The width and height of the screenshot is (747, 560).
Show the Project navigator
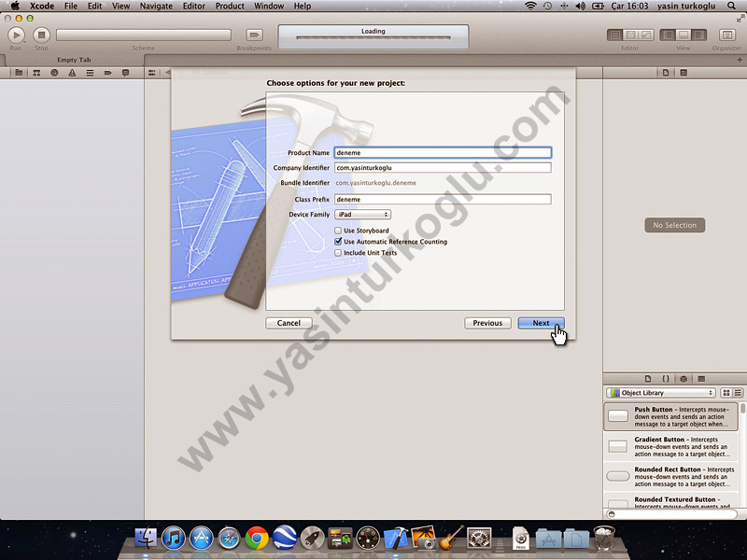pyautogui.click(x=19, y=73)
